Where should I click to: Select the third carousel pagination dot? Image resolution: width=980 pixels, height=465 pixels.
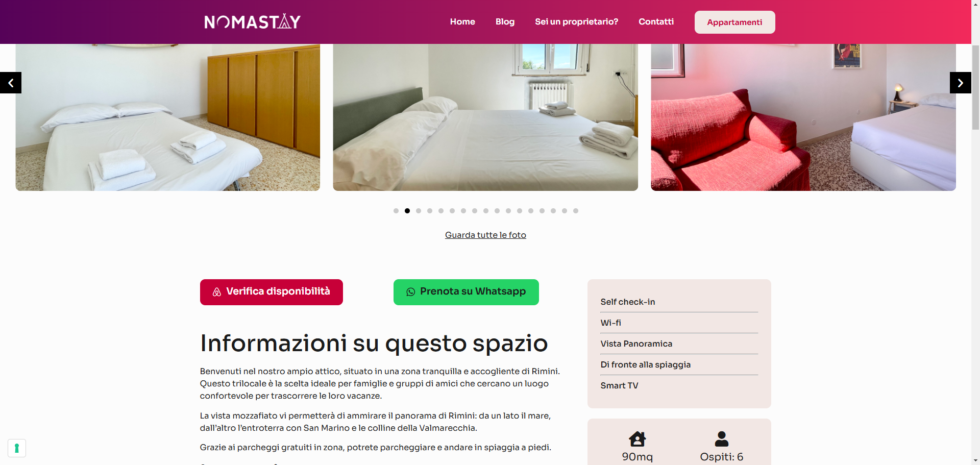[x=419, y=211]
